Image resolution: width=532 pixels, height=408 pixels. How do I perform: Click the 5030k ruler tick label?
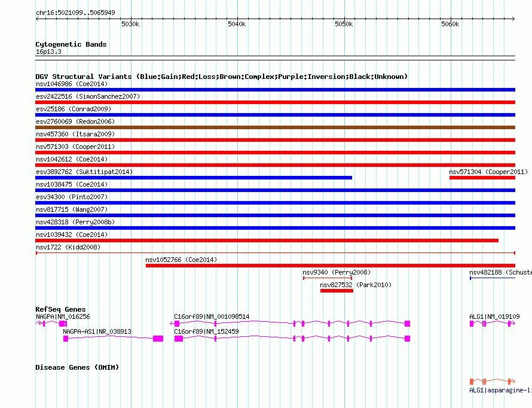(x=130, y=24)
